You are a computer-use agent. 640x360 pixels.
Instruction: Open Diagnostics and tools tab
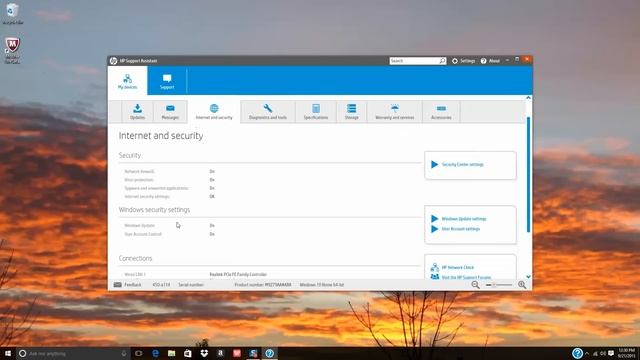pyautogui.click(x=268, y=111)
